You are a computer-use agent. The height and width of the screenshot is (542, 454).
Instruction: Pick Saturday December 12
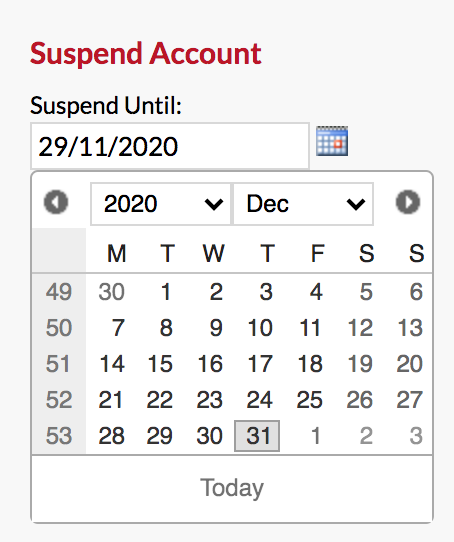point(360,328)
